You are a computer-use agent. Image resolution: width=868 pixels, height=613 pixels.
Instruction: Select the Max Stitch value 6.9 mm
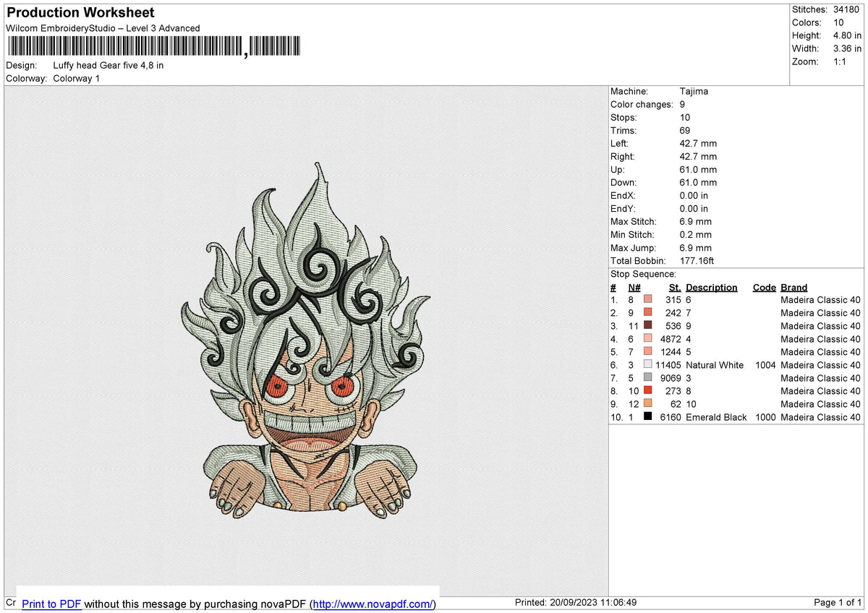pyautogui.click(x=696, y=221)
